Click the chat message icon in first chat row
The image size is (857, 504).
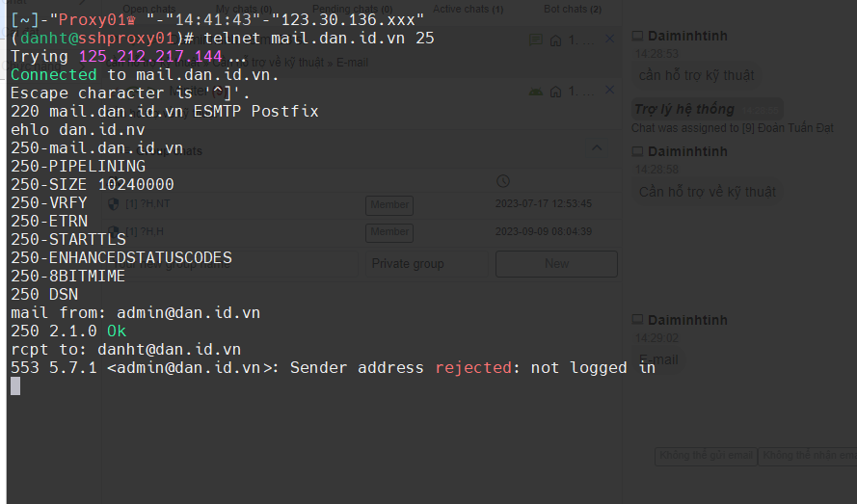[x=536, y=40]
